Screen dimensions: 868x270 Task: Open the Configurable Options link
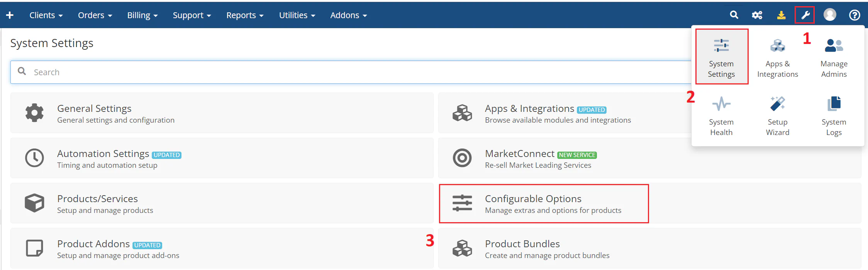click(533, 199)
